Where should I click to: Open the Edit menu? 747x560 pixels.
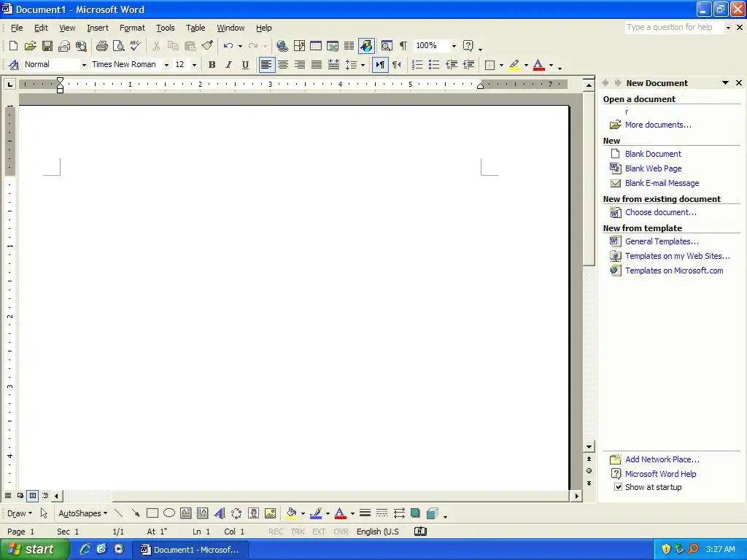point(41,28)
